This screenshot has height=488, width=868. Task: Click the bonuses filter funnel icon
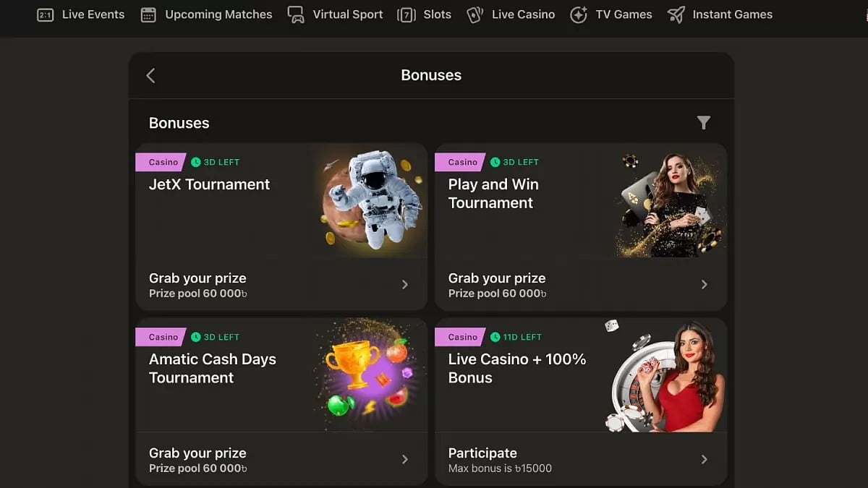tap(704, 123)
